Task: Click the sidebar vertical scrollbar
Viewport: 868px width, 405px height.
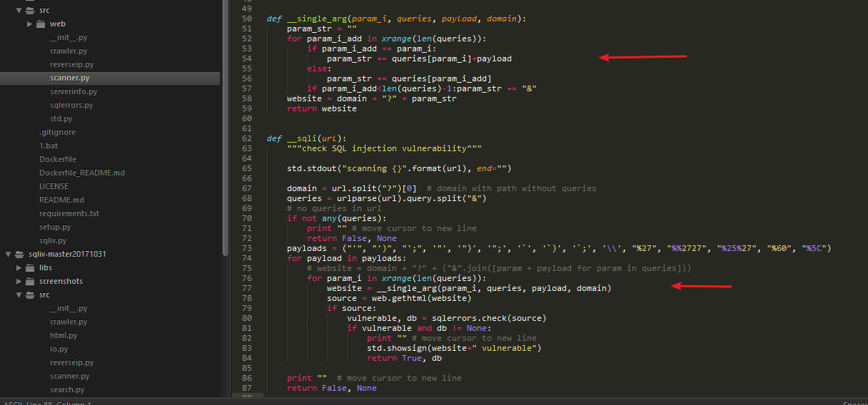Action: 225,128
